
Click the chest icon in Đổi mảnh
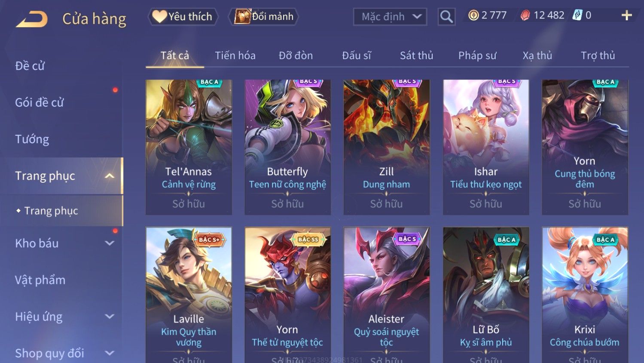tap(242, 16)
